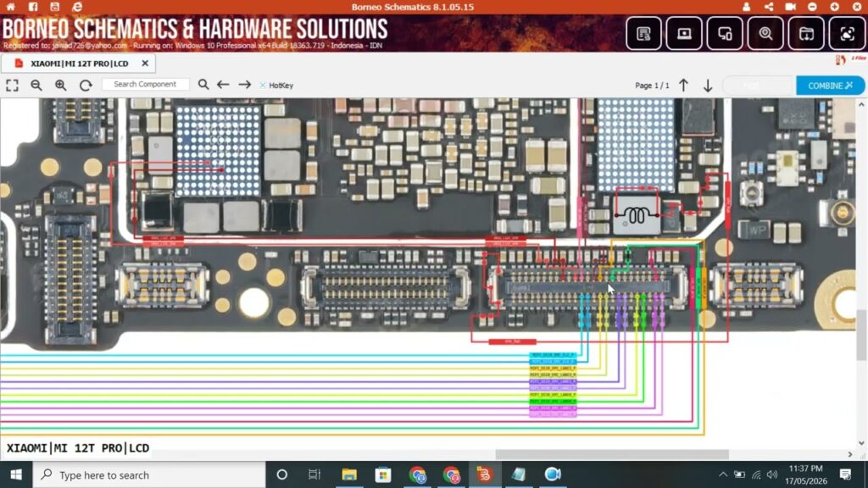Close the XIAOMI|MI 12T PRO|LCD tab

pyautogui.click(x=145, y=64)
